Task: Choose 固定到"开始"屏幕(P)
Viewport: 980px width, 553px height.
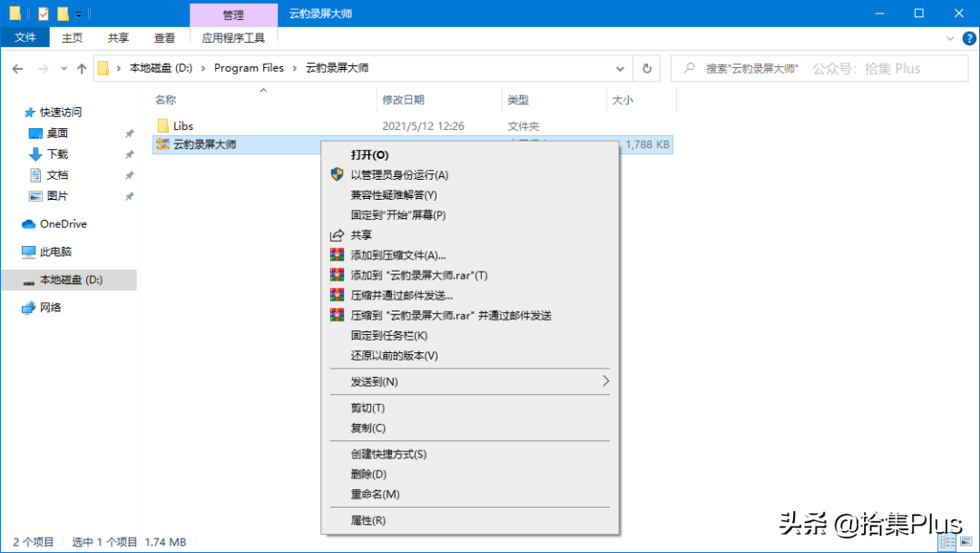Action: pos(470,214)
